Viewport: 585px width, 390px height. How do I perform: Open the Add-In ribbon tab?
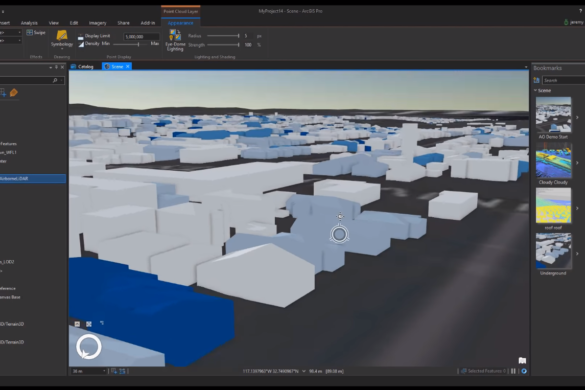148,23
